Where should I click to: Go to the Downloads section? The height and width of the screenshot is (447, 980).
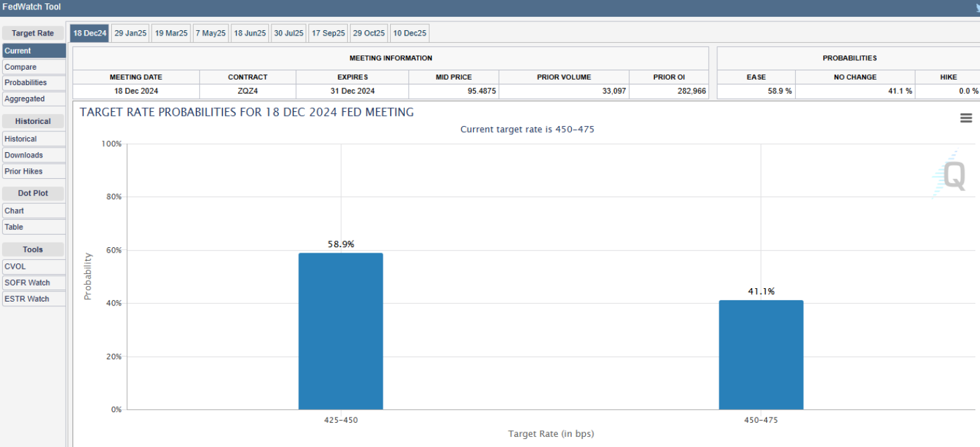(34, 155)
